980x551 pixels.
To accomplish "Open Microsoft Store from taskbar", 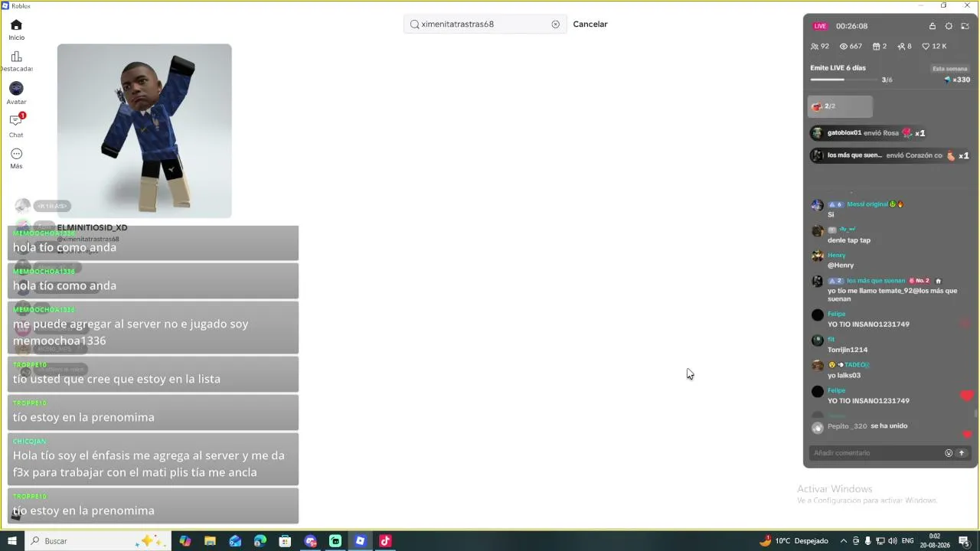I will (x=285, y=541).
